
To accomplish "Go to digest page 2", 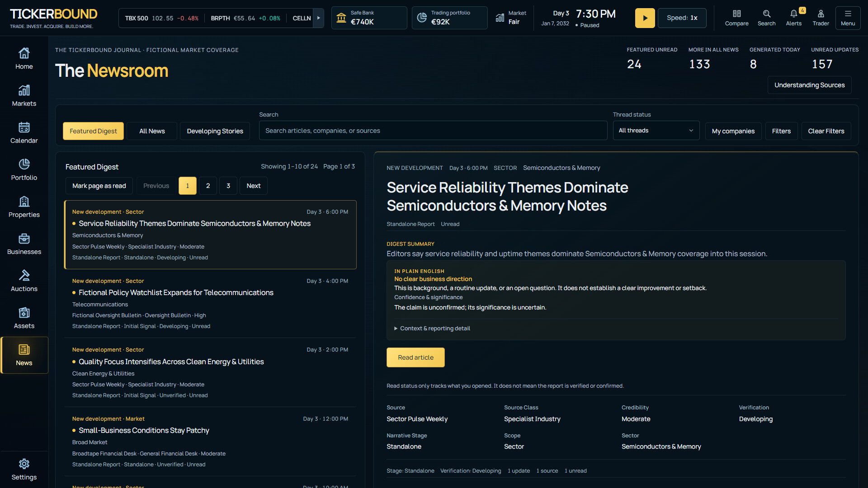I will [208, 186].
